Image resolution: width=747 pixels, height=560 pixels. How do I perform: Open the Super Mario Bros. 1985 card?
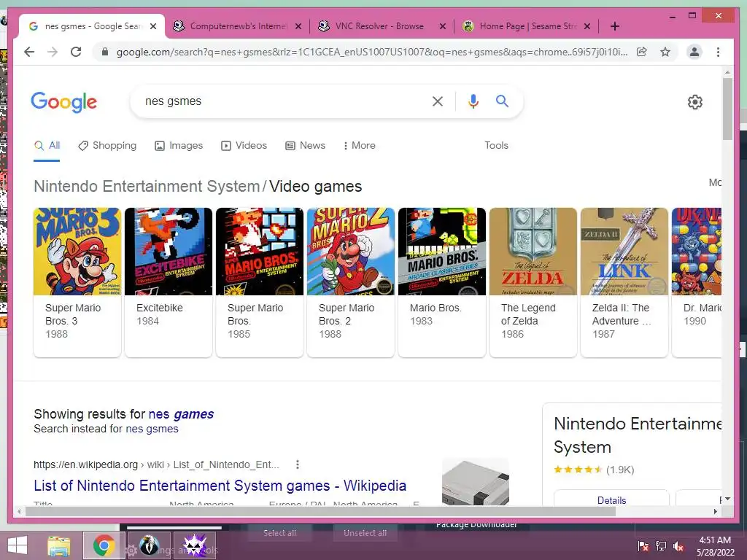260,282
